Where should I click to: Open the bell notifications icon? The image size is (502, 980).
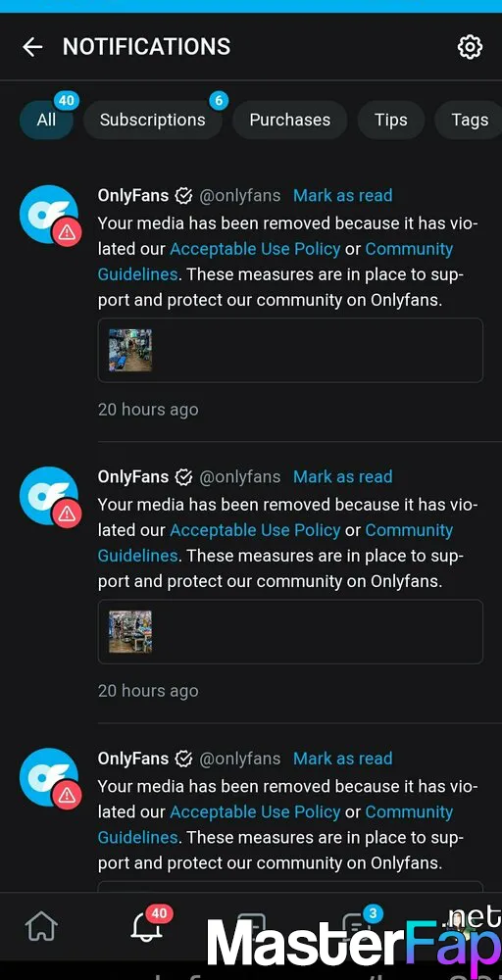pos(146,927)
